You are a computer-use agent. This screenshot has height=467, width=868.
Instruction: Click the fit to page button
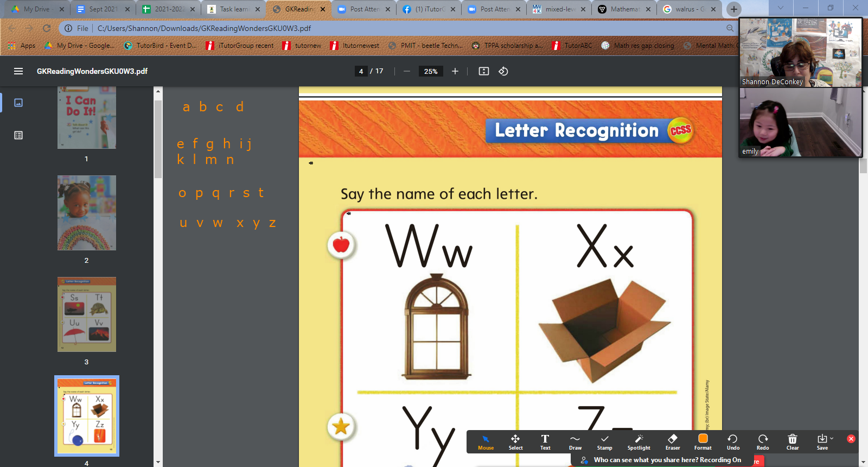coord(484,71)
